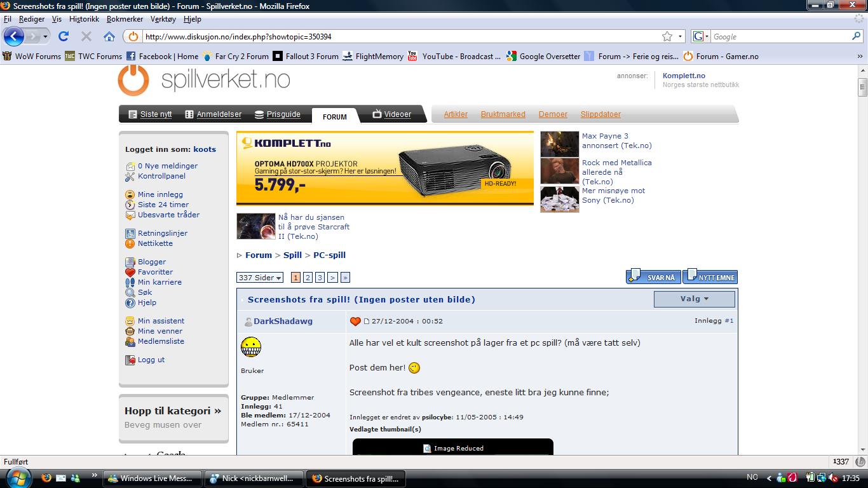The width and height of the screenshot is (868, 488).
Task: Open the Forum - Gamer.no bookmark
Action: [721, 56]
